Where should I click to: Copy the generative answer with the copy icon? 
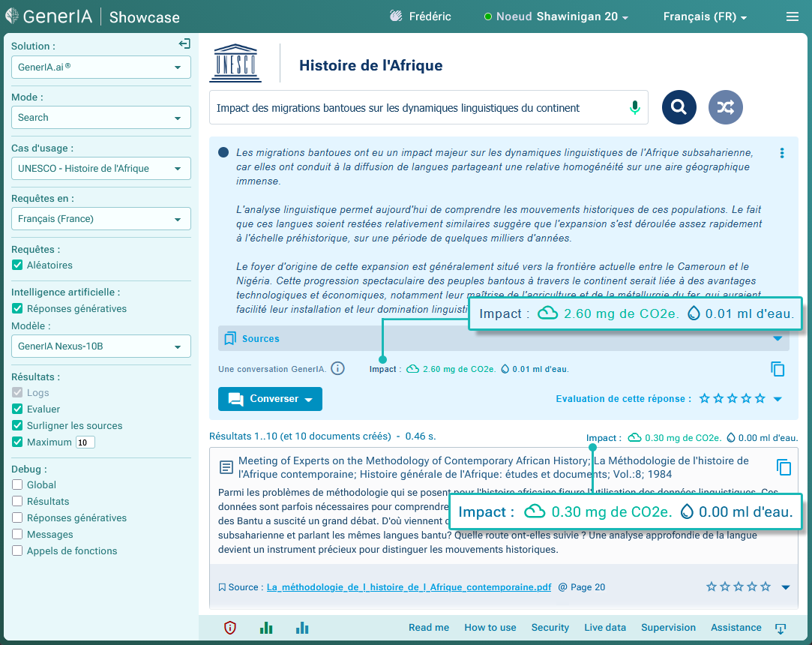coord(778,369)
